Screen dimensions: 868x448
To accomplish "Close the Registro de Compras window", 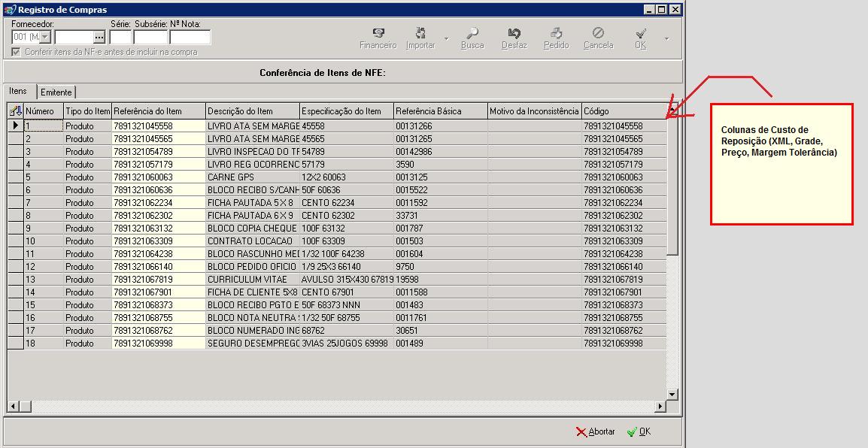I will (675, 10).
